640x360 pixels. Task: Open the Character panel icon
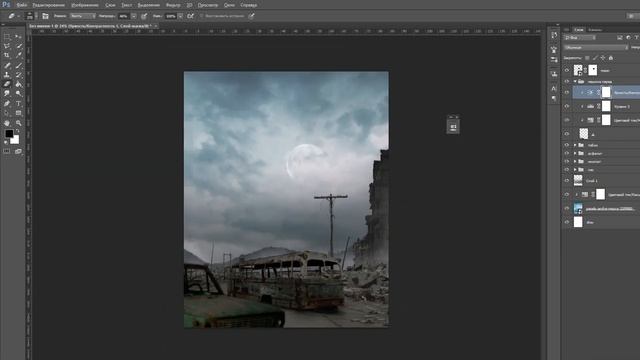[x=554, y=89]
